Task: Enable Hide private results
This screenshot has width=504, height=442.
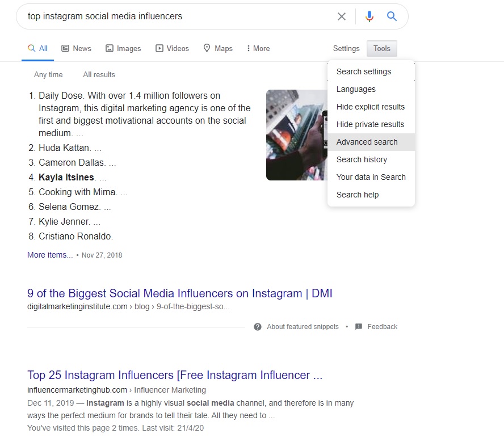Action: pyautogui.click(x=370, y=124)
